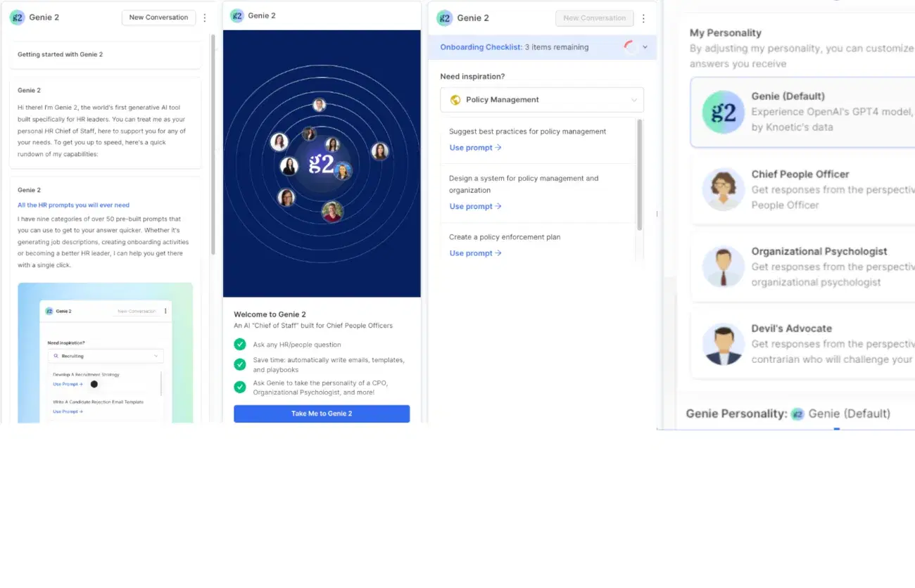Screen dimensions: 915x588
Task: Choose the Organizational Psychologist personality
Action: pos(802,267)
